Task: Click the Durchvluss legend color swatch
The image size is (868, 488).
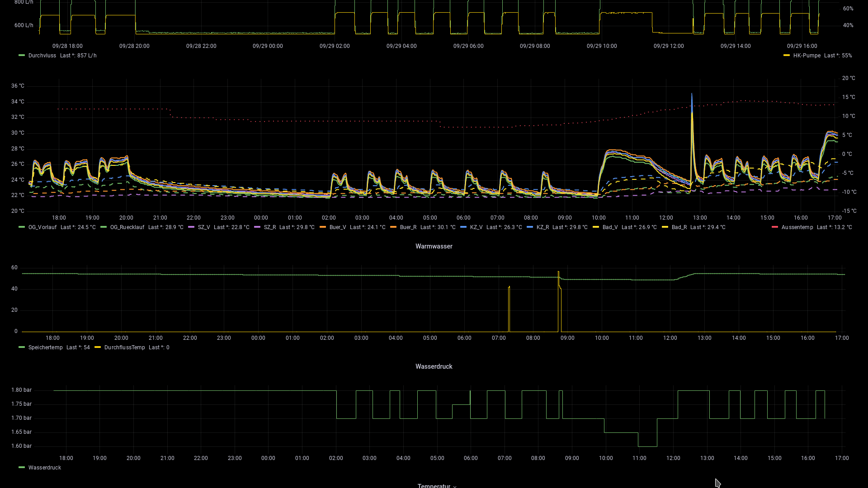Action: (22, 56)
